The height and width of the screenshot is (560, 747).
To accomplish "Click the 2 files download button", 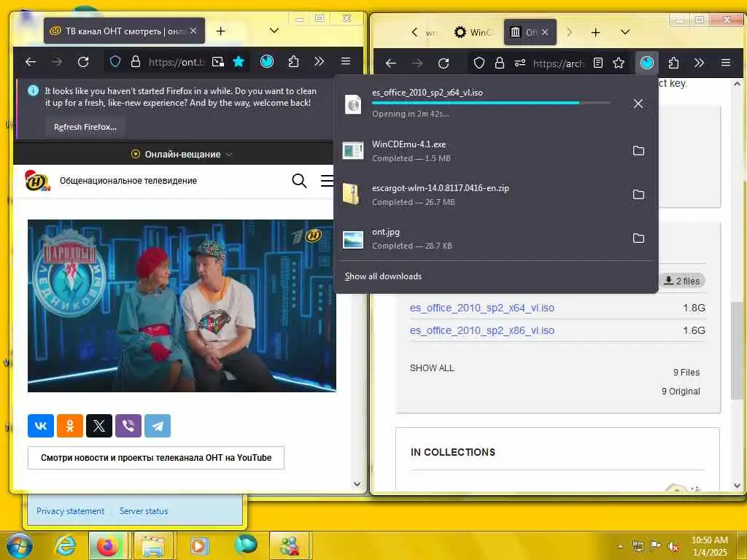I will 682,281.
